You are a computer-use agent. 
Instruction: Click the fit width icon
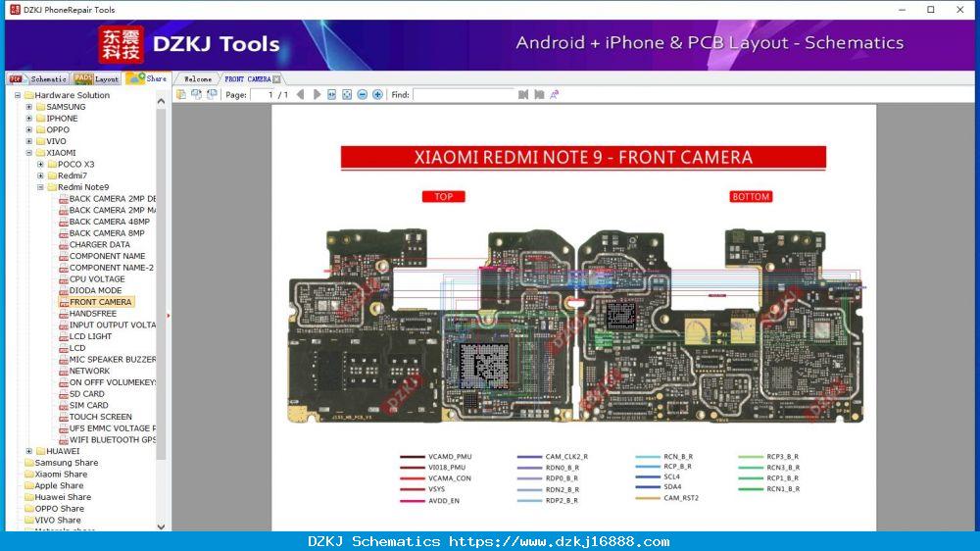pyautogui.click(x=332, y=94)
